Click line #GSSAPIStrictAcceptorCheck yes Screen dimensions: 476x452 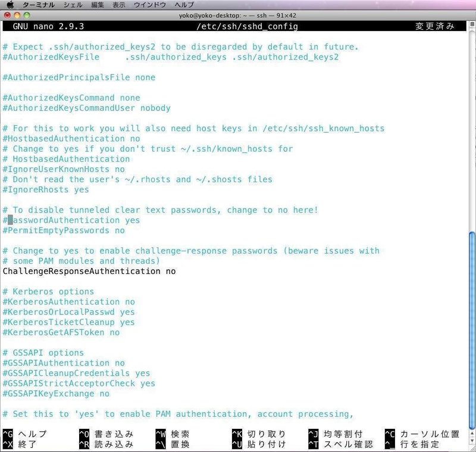(79, 384)
